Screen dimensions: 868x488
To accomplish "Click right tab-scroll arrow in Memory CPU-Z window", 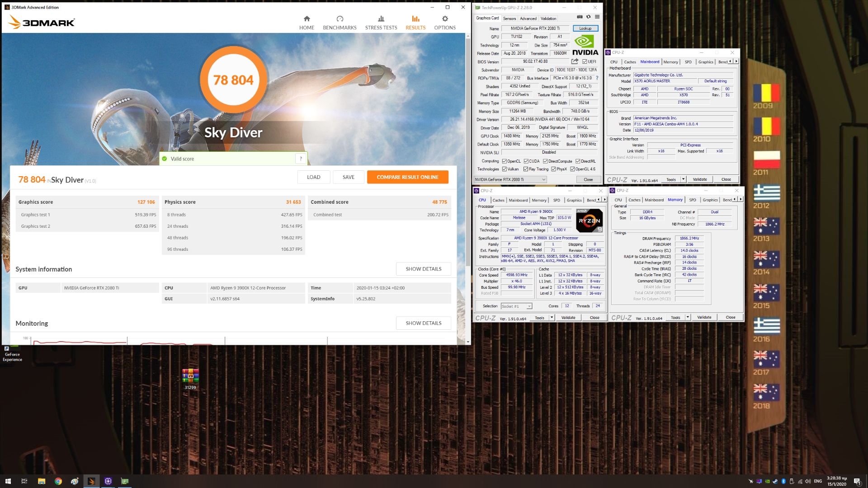I will [741, 199].
